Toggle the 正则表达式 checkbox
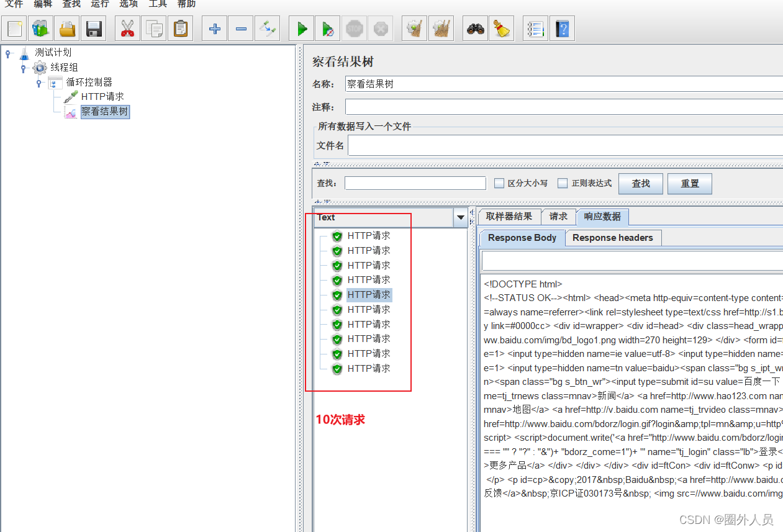Image resolution: width=783 pixels, height=532 pixels. tap(563, 183)
